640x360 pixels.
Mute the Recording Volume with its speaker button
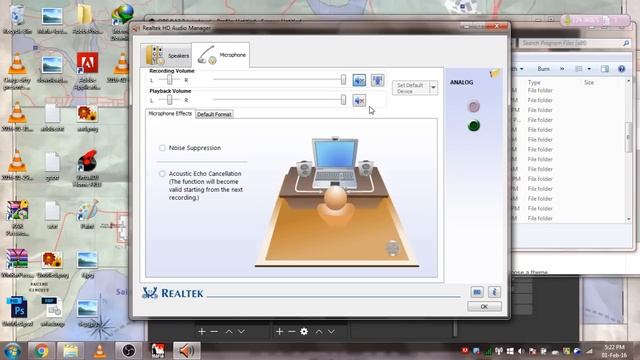tap(359, 80)
